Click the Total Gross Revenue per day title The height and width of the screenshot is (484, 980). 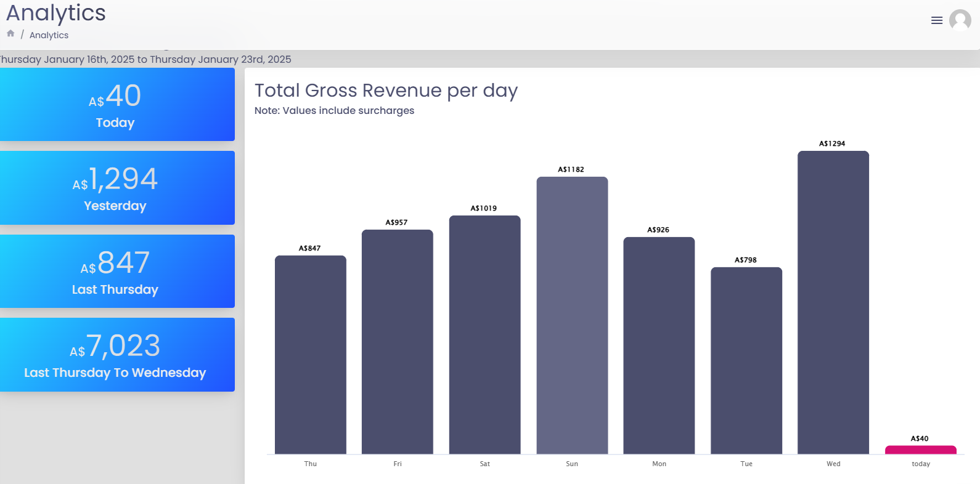point(386,91)
